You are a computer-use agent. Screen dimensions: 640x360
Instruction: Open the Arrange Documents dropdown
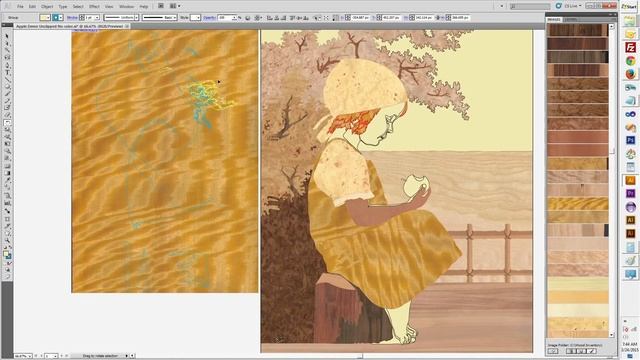175,6
